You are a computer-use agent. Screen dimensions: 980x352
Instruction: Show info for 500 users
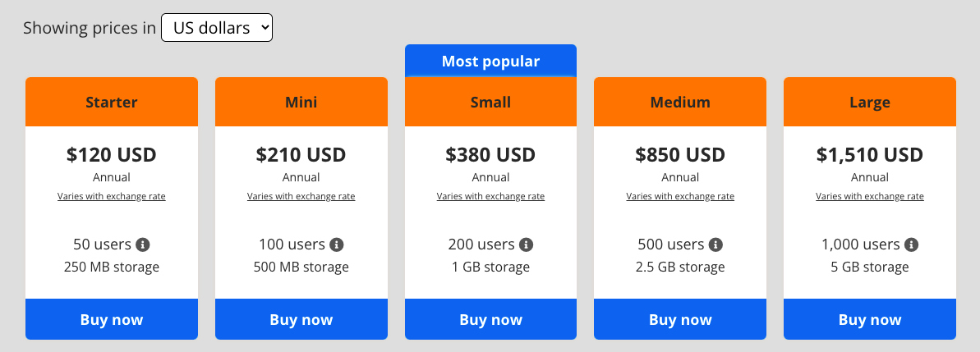[x=715, y=245]
